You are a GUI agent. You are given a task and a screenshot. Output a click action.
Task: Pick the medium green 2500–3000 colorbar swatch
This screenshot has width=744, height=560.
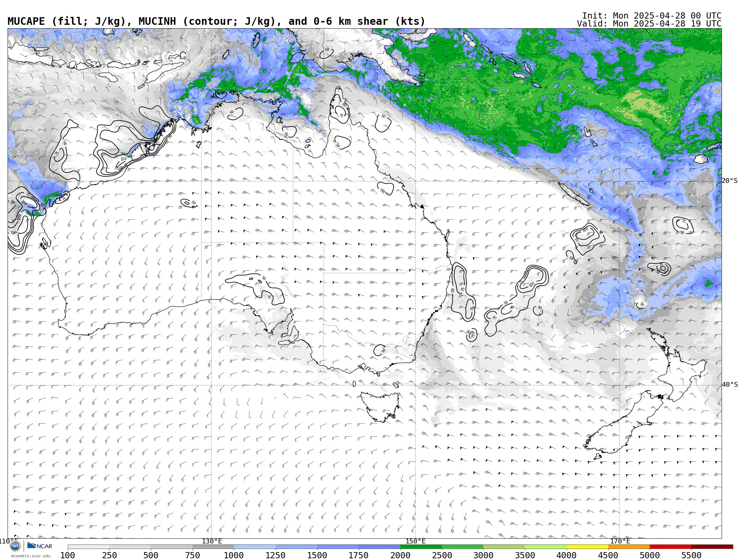[x=463, y=547]
